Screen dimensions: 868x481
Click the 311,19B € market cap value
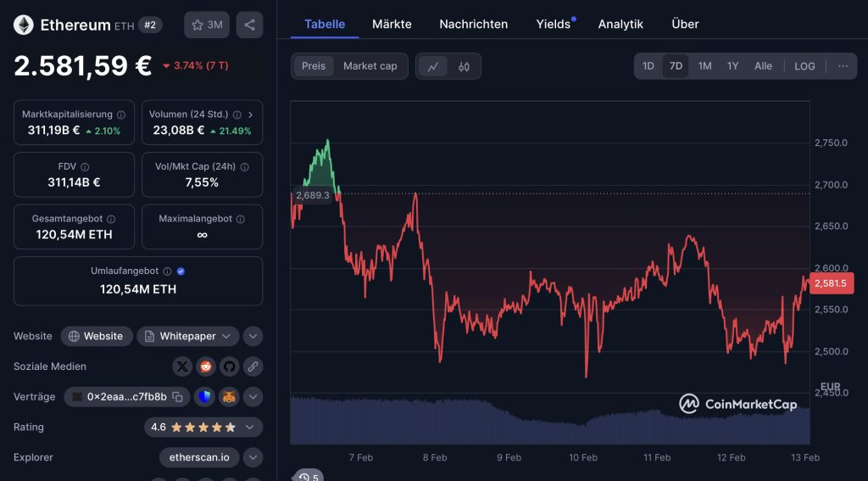tap(53, 131)
